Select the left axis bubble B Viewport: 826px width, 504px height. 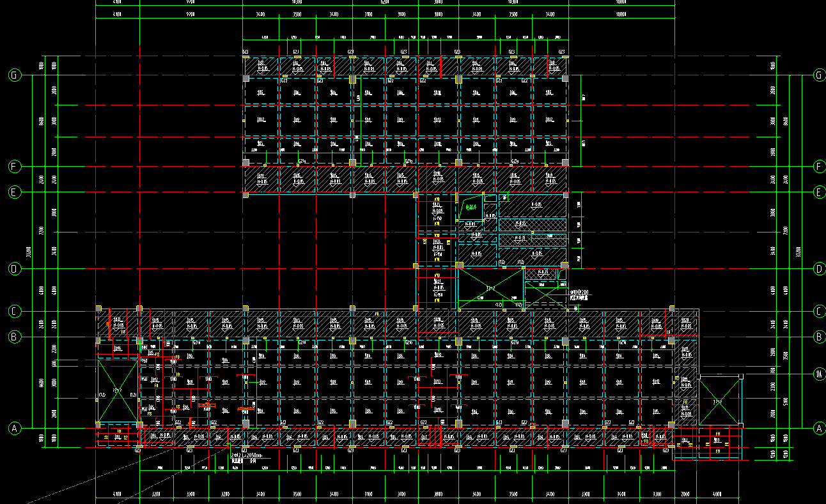[x=14, y=337]
